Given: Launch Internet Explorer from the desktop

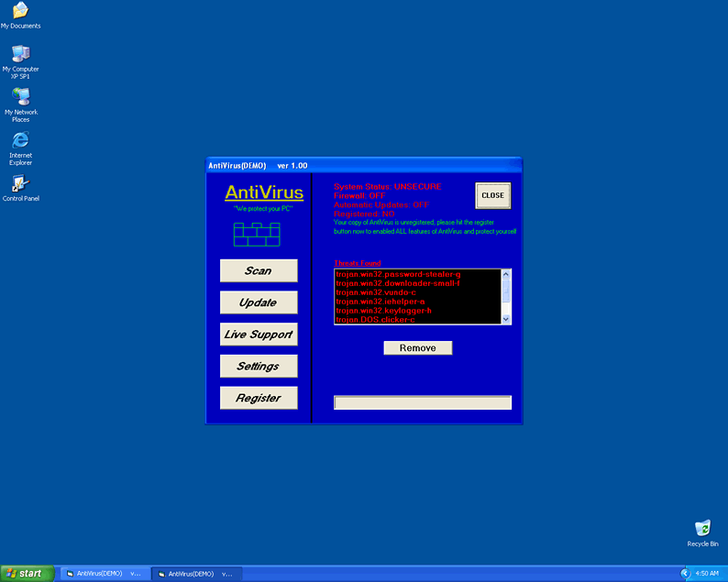Looking at the screenshot, I should tap(20, 141).
